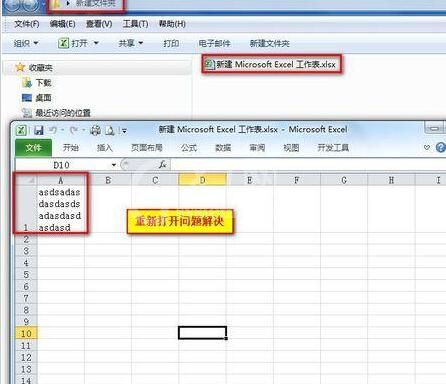Switch to the 审阅 ribbon tab
The width and height of the screenshot is (446, 384).
pyautogui.click(x=257, y=148)
